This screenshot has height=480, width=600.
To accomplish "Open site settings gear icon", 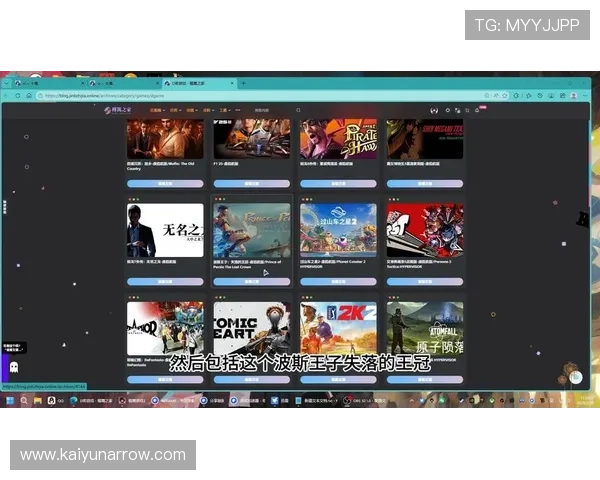I will pos(448,110).
